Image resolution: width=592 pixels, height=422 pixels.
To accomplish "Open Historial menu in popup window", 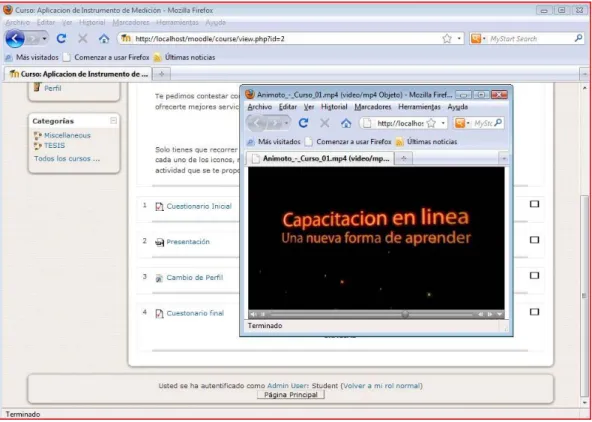I will point(334,107).
